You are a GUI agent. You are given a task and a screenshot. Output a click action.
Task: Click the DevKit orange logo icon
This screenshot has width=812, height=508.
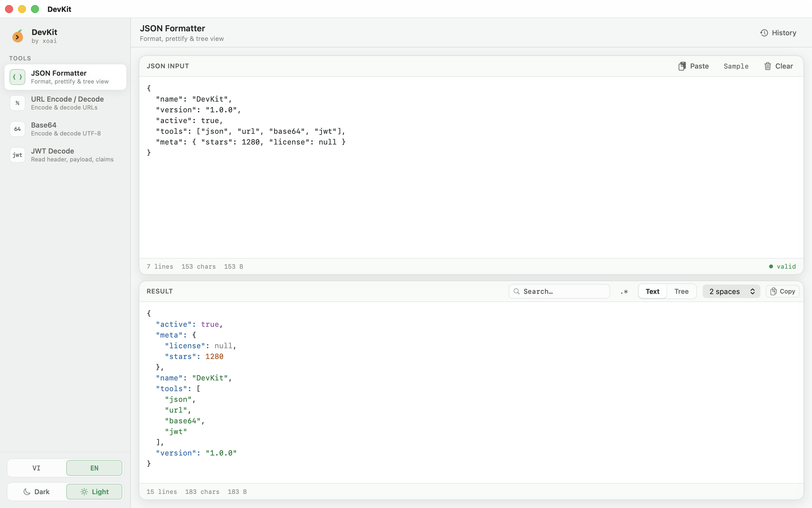coord(17,36)
